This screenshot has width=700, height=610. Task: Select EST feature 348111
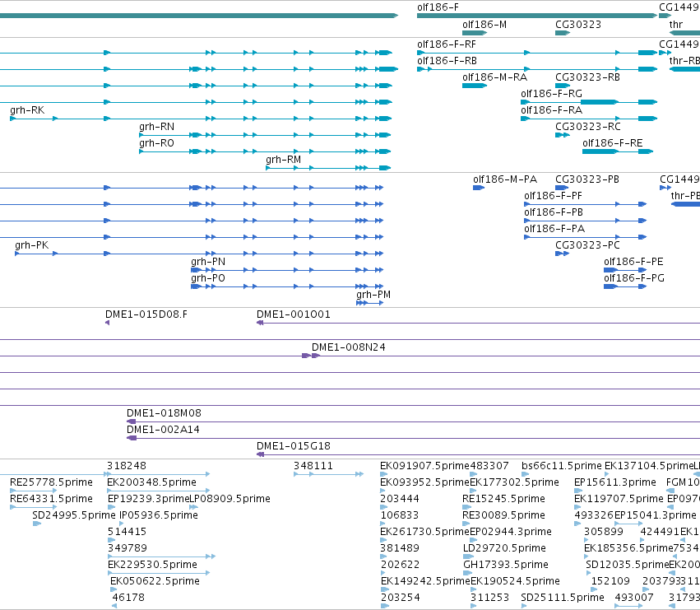pos(313,466)
